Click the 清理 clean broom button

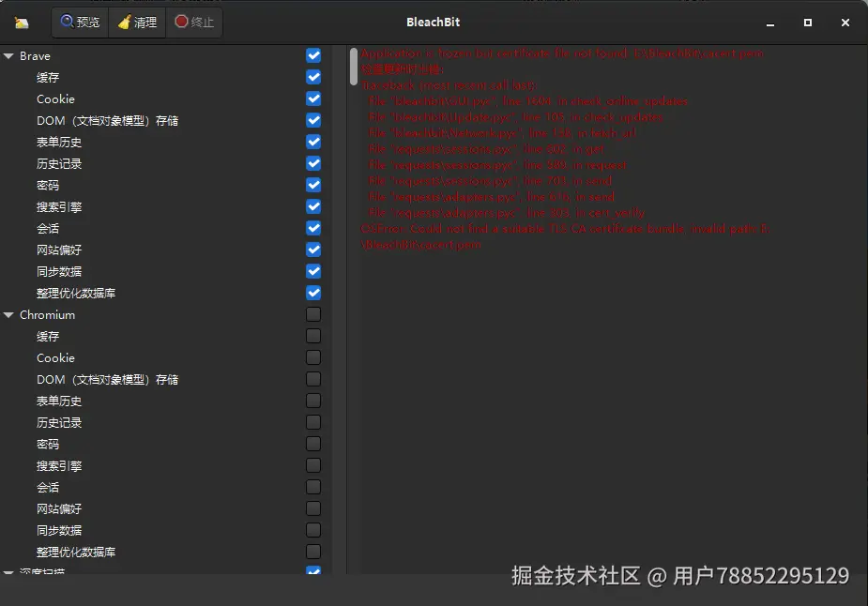[137, 23]
